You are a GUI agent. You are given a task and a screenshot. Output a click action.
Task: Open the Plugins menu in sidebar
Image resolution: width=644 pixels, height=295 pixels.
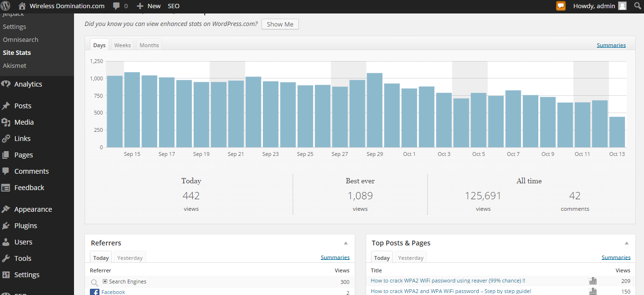pos(25,226)
